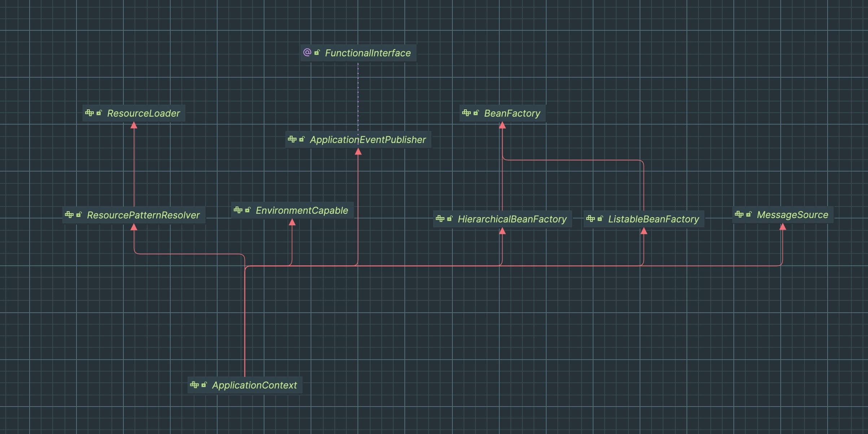Click the annotation @ icon on FunctionalInterface
Image resolution: width=868 pixels, height=434 pixels.
(307, 53)
